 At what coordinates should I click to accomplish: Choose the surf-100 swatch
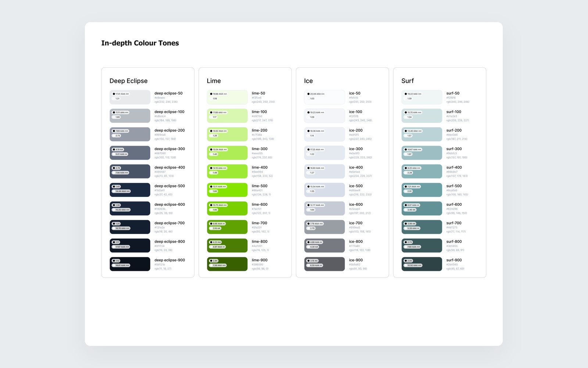click(x=422, y=116)
